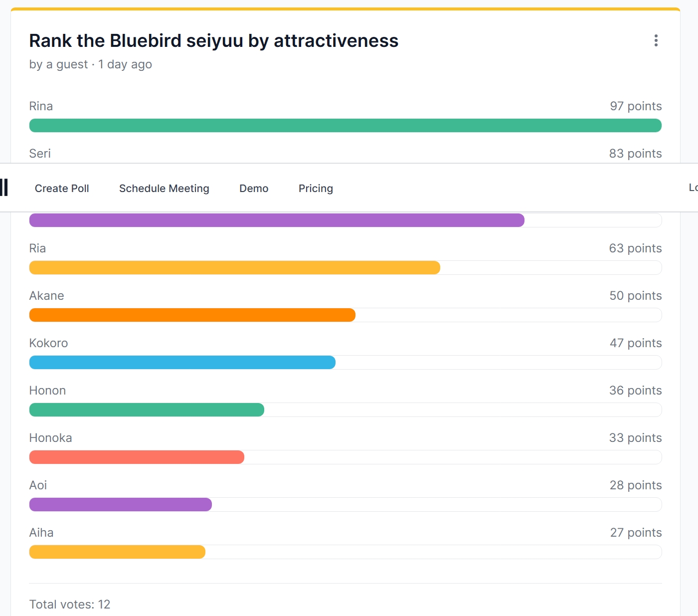Select Ria's yellow result bar
The image size is (698, 616).
coord(234,268)
